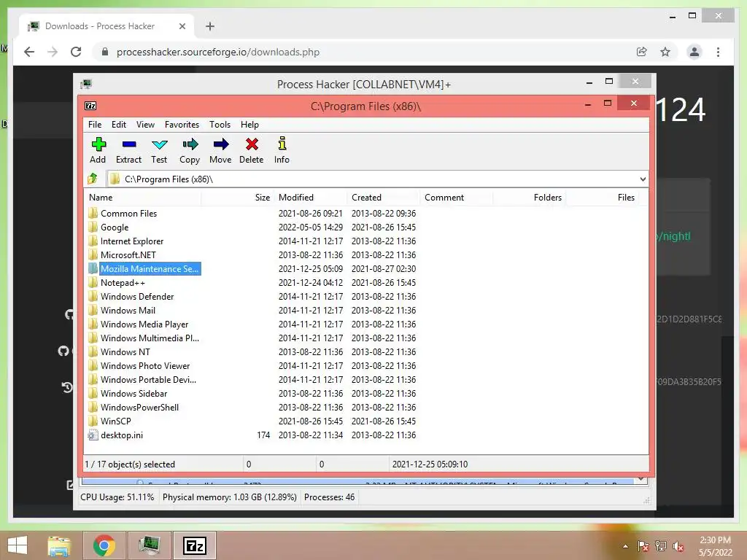Click the Move toolbar icon

[x=220, y=144]
